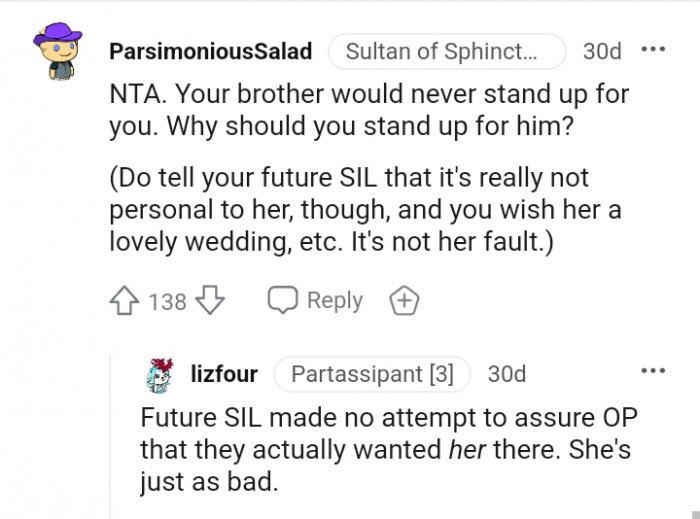Downvote ParsimoniousSalad's comment

click(209, 300)
